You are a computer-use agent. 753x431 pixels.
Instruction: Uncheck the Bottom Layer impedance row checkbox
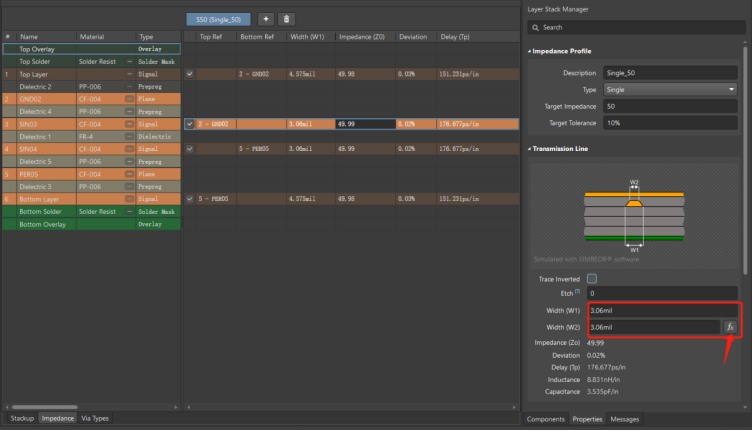[x=190, y=199]
